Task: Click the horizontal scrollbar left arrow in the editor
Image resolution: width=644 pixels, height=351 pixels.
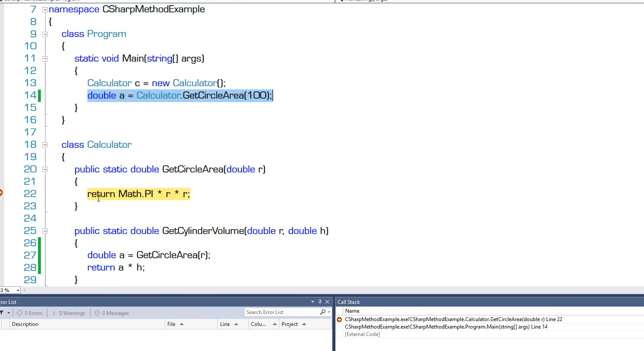Action: (x=24, y=290)
